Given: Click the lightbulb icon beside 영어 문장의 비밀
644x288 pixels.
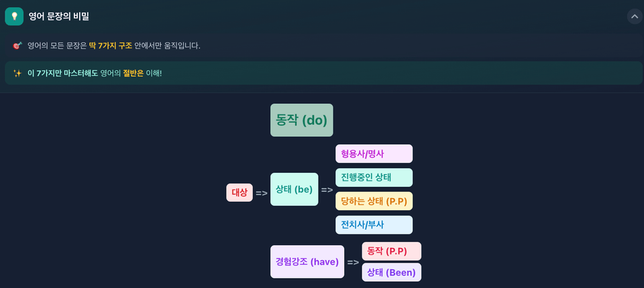Looking at the screenshot, I should pos(14,17).
